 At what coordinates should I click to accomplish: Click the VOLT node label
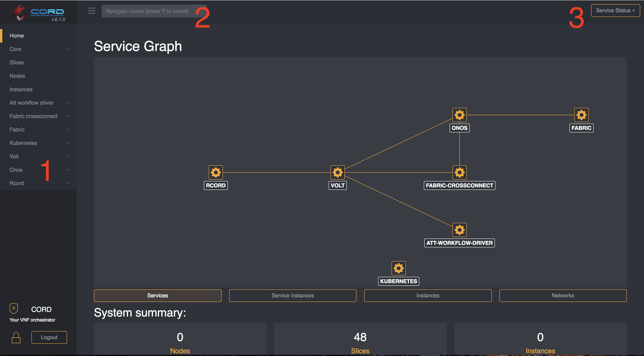pyautogui.click(x=338, y=185)
